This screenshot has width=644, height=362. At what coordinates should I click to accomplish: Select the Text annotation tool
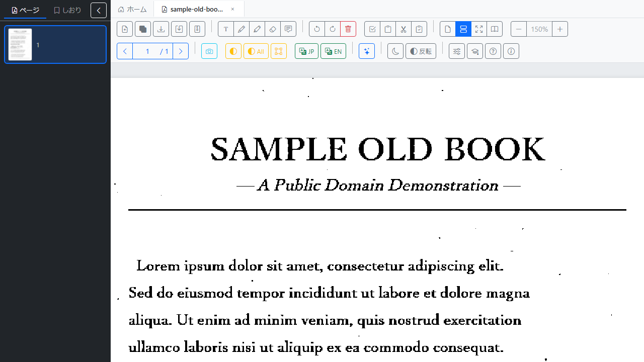[226, 29]
